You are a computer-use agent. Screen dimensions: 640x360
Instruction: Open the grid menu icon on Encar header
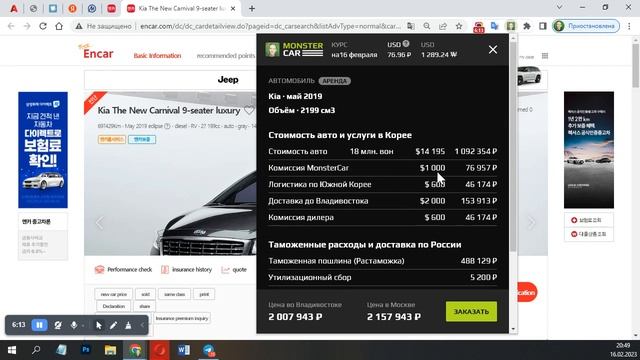pos(545,56)
